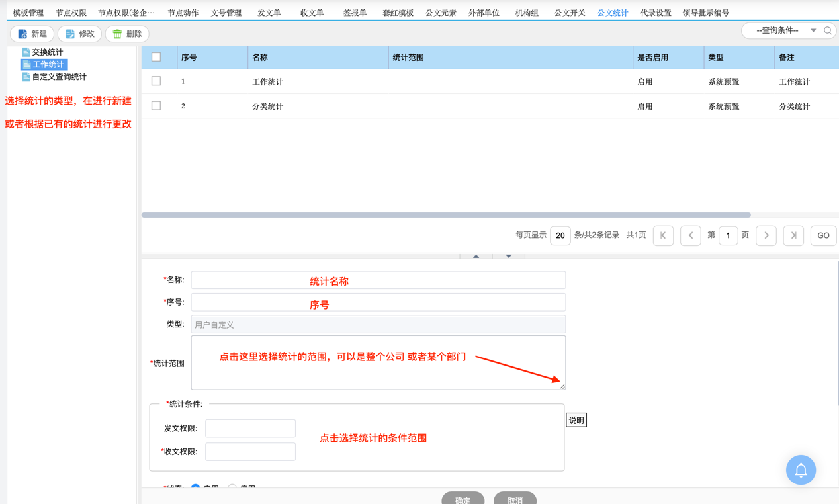Click the search magnifier icon
Image resolution: width=839 pixels, height=504 pixels.
[x=827, y=30]
